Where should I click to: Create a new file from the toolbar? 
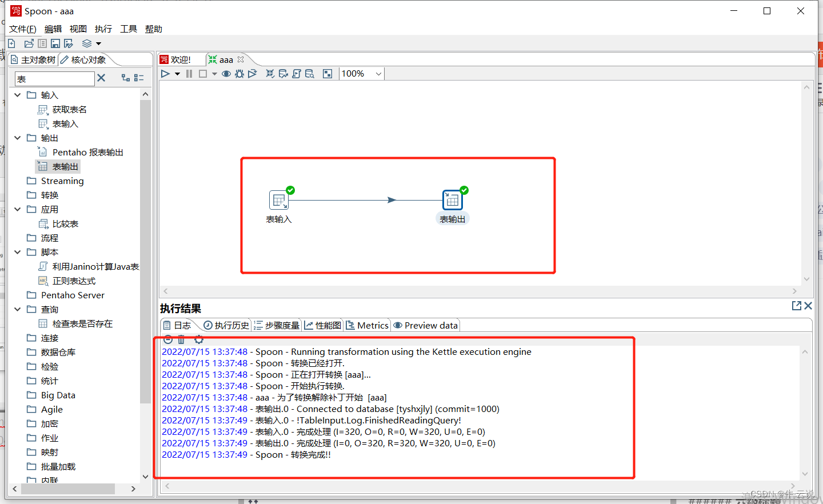click(11, 43)
